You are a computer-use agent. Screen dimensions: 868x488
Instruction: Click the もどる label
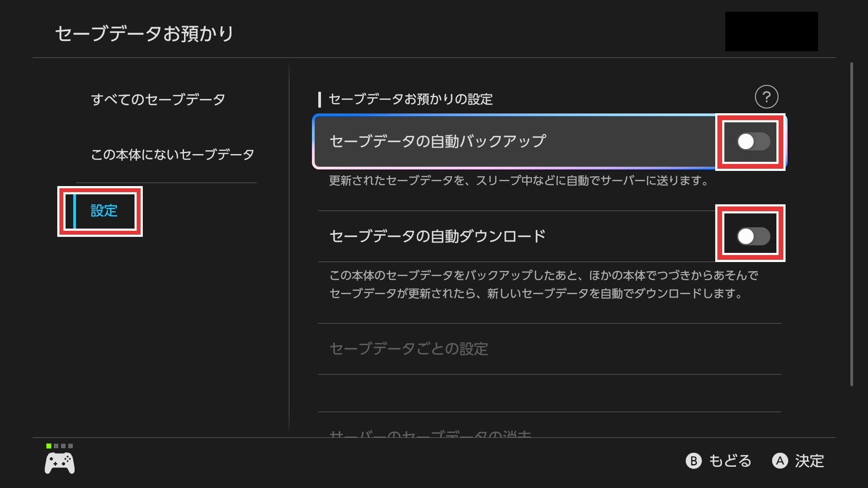730,461
